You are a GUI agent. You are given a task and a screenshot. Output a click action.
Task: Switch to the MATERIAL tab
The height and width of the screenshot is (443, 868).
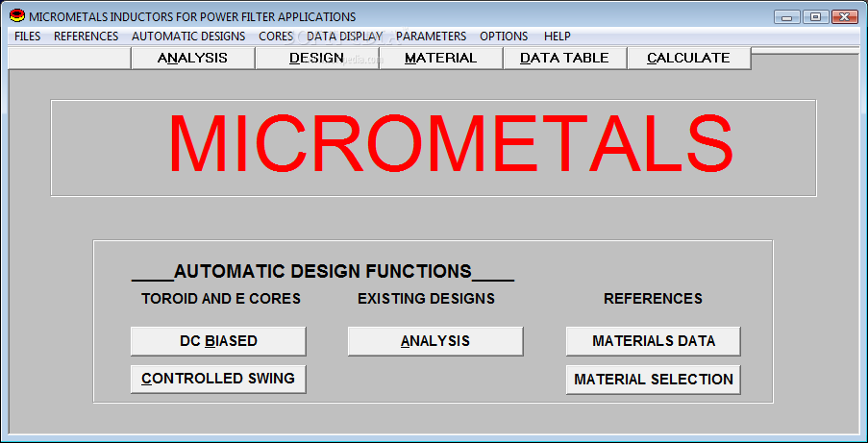click(x=440, y=59)
